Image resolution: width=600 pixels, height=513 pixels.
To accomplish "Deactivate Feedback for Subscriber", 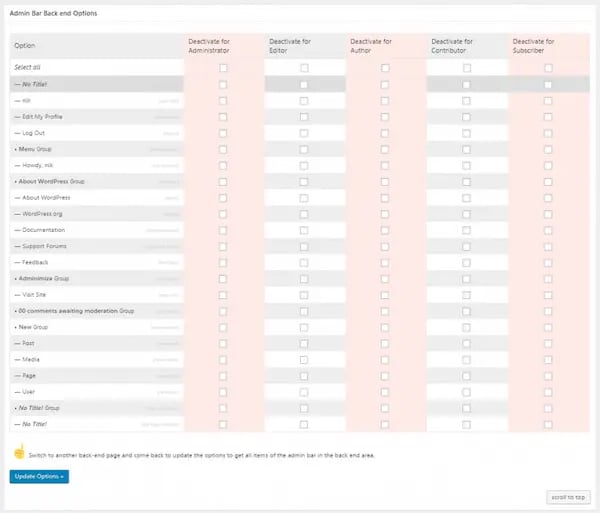I will coord(548,262).
